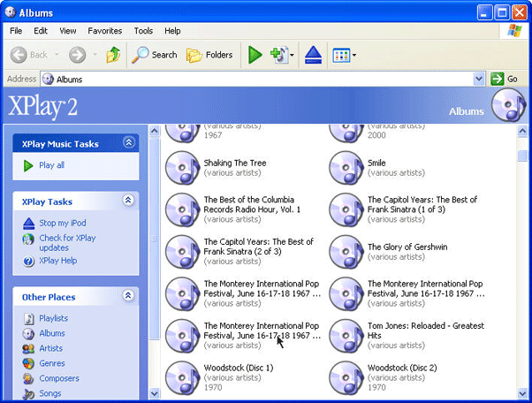Collapse the XPlay Tasks panel

[128, 200]
